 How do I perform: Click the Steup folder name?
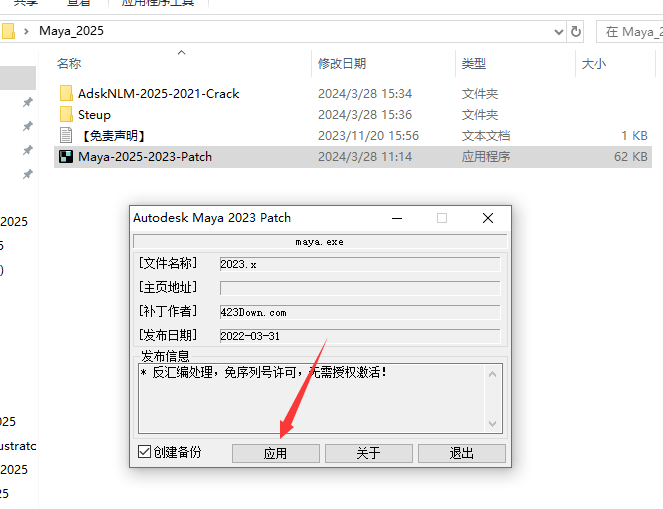pyautogui.click(x=94, y=115)
